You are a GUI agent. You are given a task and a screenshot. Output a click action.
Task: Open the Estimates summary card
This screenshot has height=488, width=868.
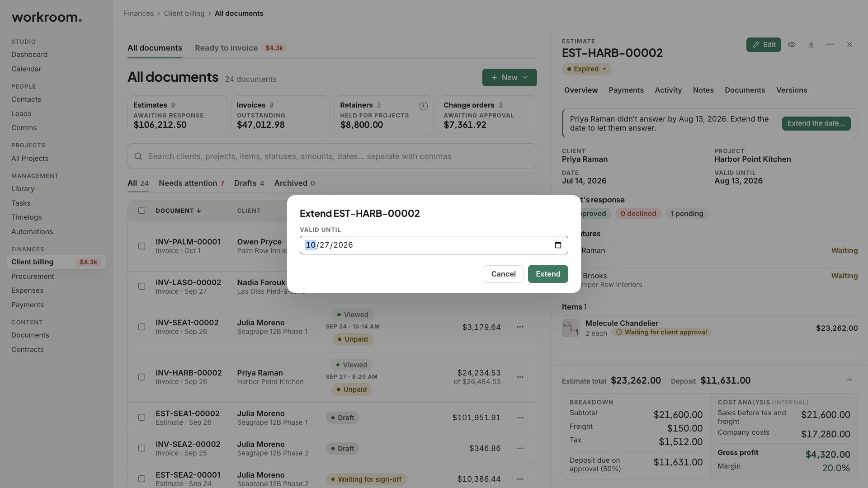177,115
